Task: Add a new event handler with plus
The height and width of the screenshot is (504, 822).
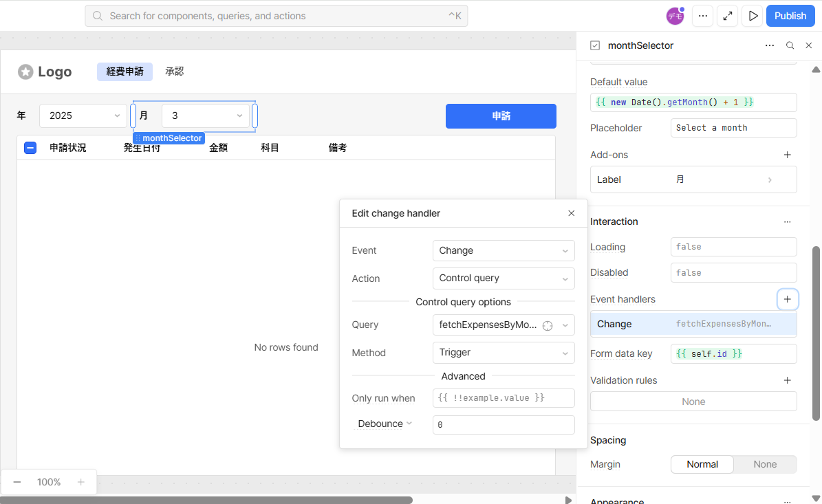Action: pyautogui.click(x=787, y=299)
